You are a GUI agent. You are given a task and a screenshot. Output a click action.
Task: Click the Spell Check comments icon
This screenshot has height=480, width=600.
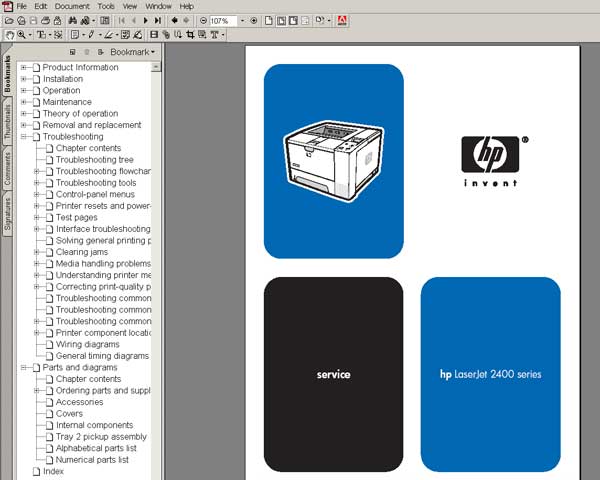pyautogui.click(x=125, y=35)
